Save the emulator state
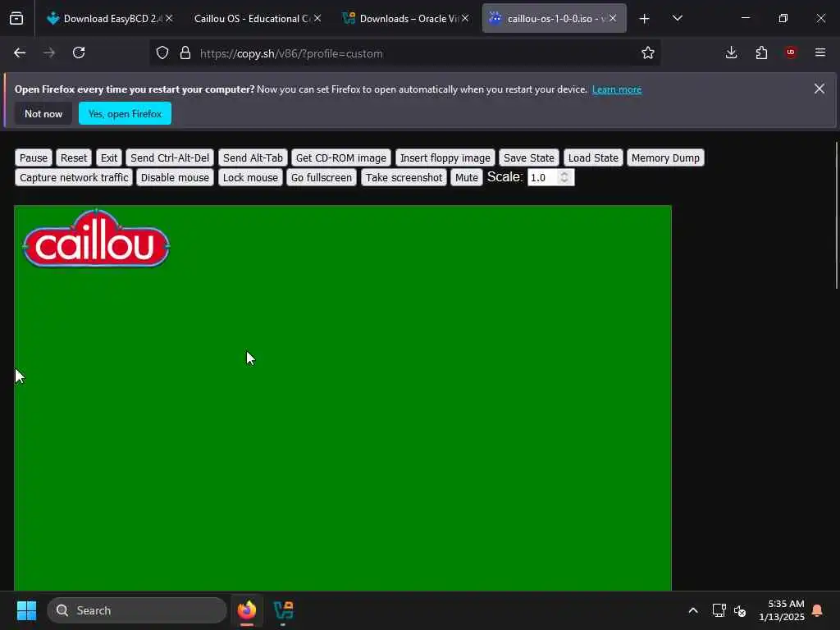The width and height of the screenshot is (840, 630). coord(529,158)
